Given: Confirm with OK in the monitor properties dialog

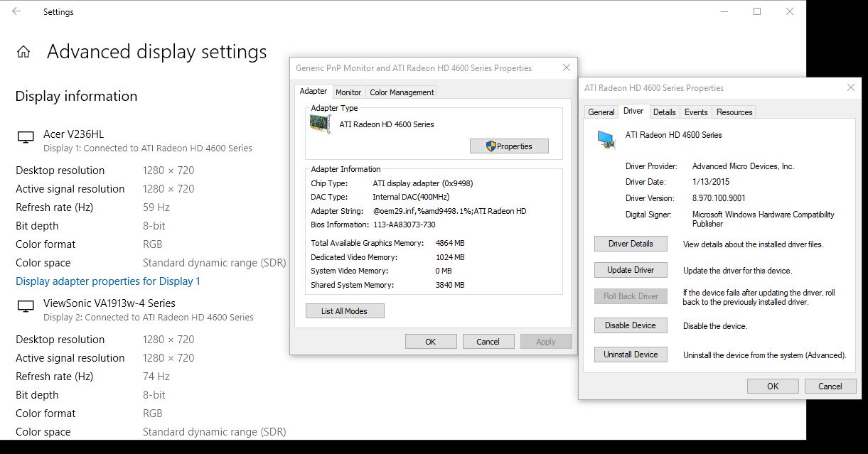Looking at the screenshot, I should pos(431,342).
